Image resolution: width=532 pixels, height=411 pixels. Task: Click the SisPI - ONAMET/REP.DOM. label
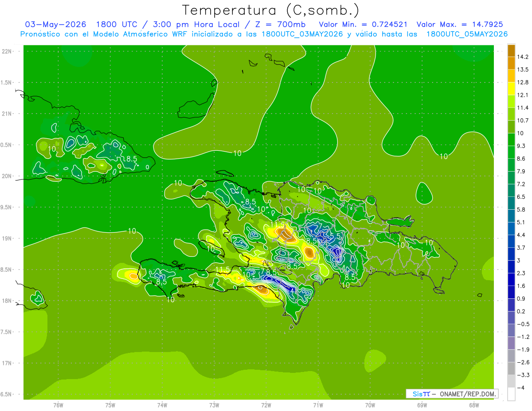(452, 394)
